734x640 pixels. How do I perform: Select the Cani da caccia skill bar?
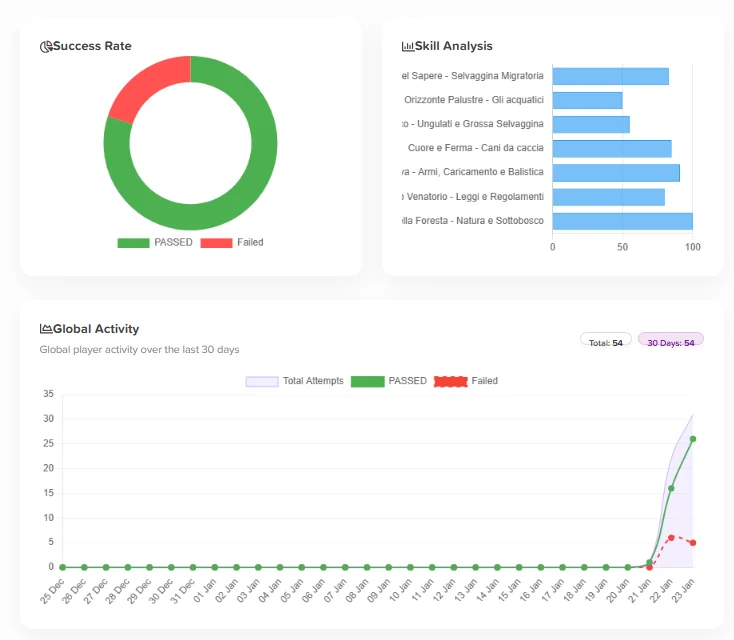coord(611,149)
